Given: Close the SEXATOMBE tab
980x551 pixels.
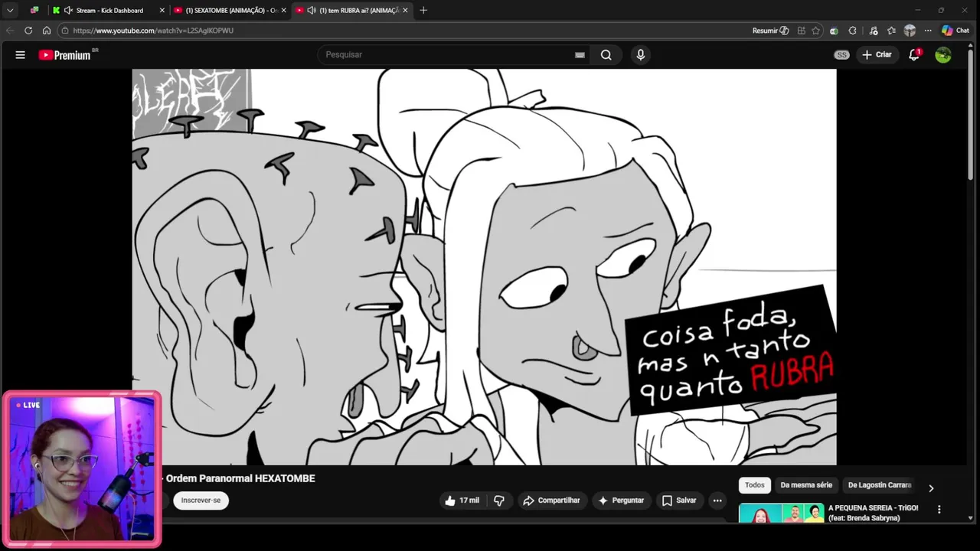Looking at the screenshot, I should pos(284,10).
